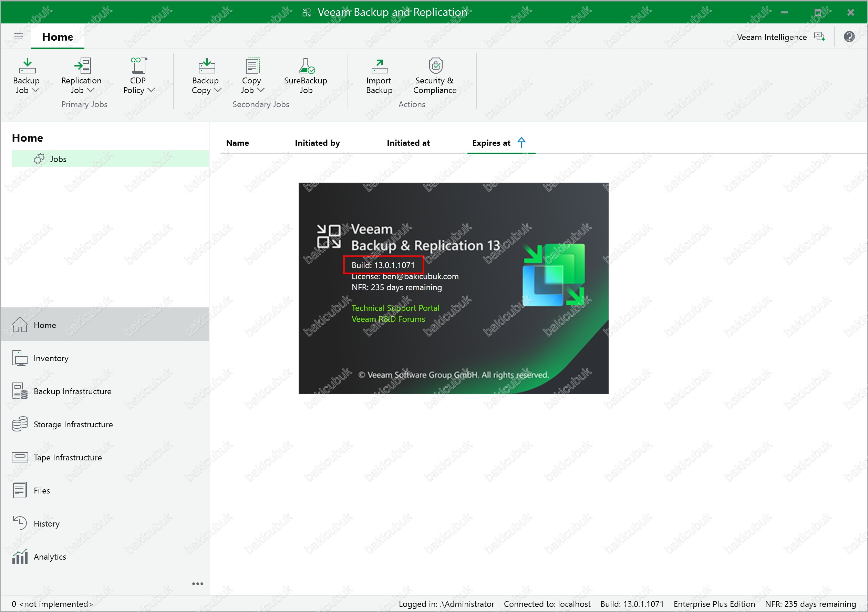The height and width of the screenshot is (612, 868).
Task: Expand the Replication Job dropdown arrow
Action: click(x=91, y=90)
